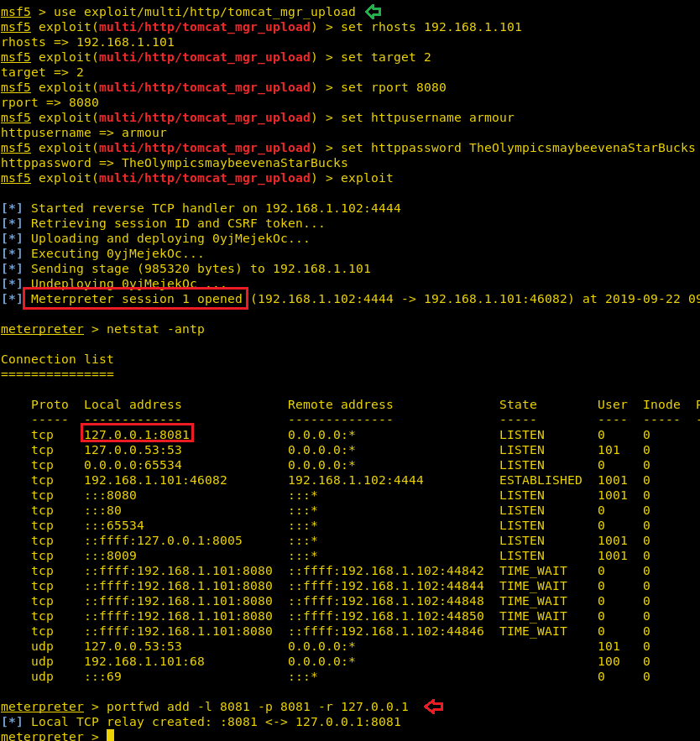Viewport: 700px width, 741px height.
Task: Select the 'portfwd add -l 8081 -p 8081 -r 127.0.0.1' command
Action: pos(257,707)
